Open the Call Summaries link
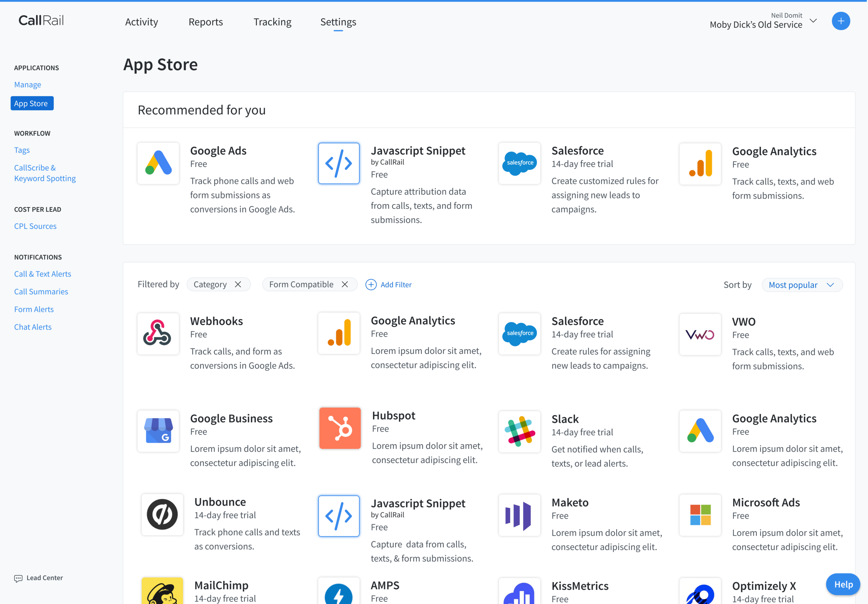The height and width of the screenshot is (604, 868). point(41,292)
